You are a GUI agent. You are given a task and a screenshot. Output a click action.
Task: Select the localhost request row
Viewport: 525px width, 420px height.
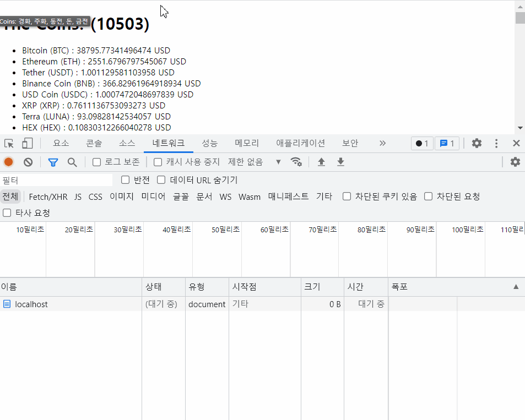pos(262,304)
